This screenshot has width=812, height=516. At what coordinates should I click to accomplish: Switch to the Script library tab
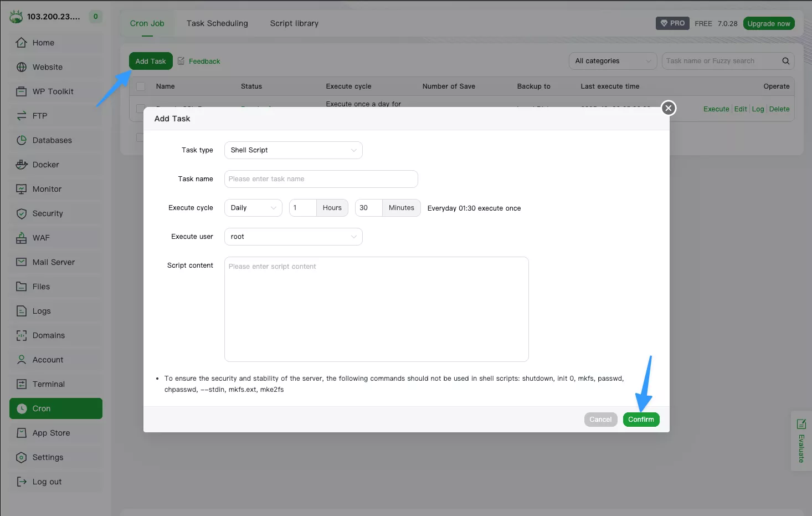point(294,23)
